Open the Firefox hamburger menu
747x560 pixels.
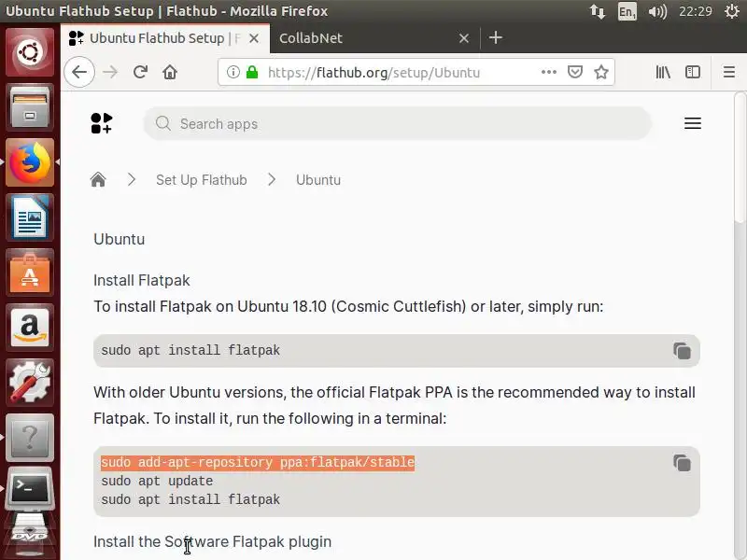coord(729,73)
